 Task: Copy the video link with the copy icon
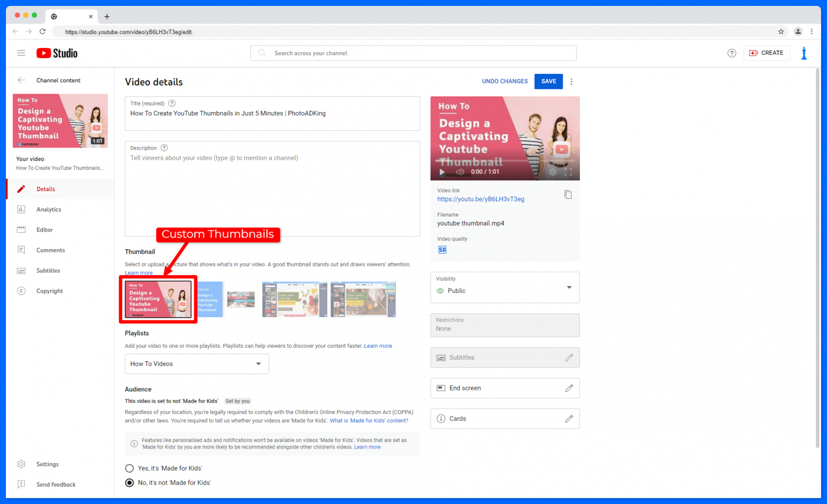pos(567,194)
